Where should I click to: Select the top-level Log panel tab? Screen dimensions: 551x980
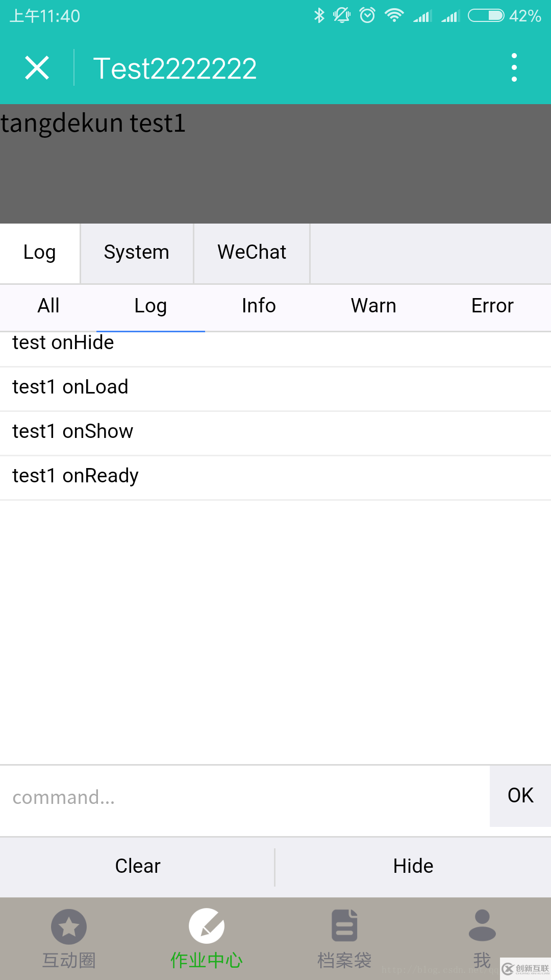tap(40, 253)
